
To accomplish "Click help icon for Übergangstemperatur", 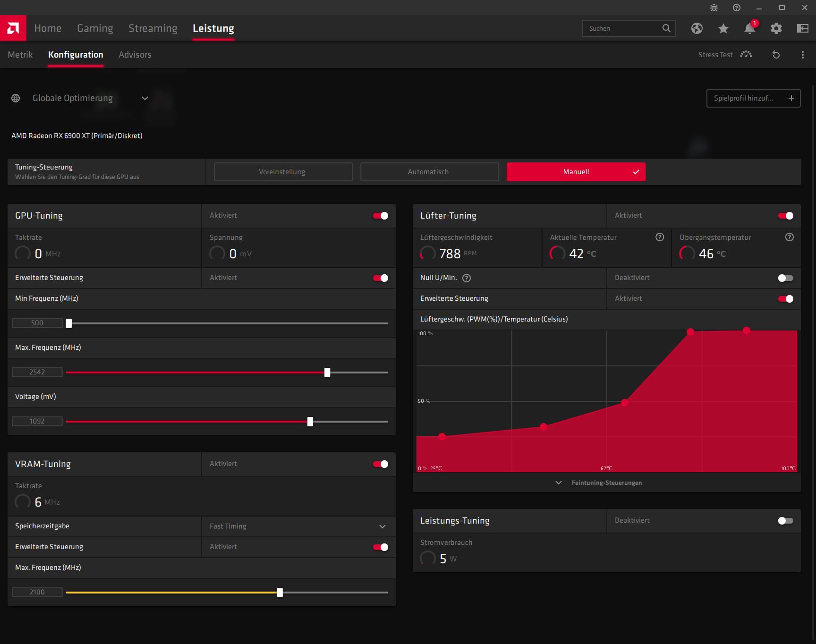I will coord(790,237).
